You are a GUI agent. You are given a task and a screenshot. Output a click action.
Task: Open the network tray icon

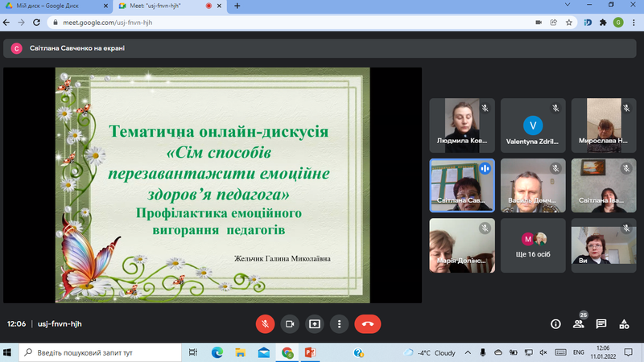click(529, 352)
